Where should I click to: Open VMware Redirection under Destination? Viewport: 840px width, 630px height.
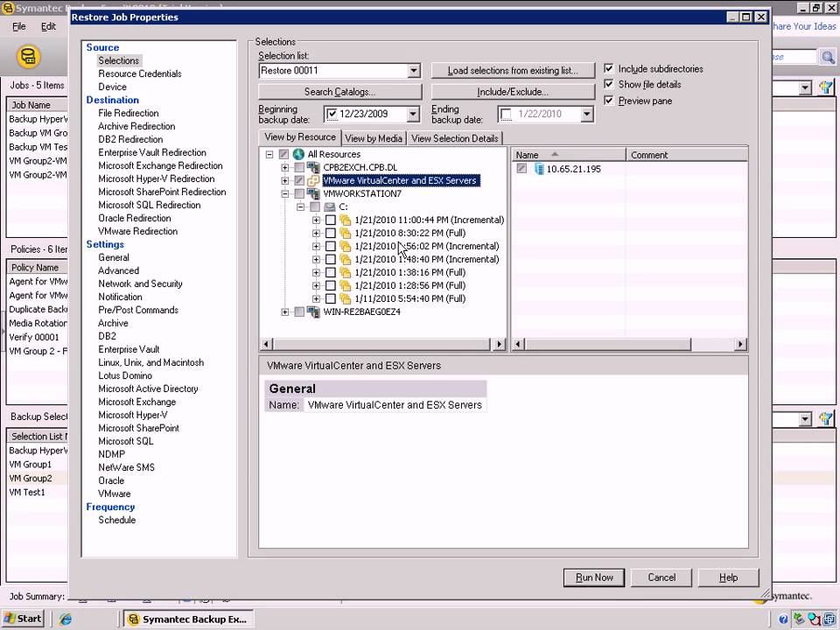137,231
